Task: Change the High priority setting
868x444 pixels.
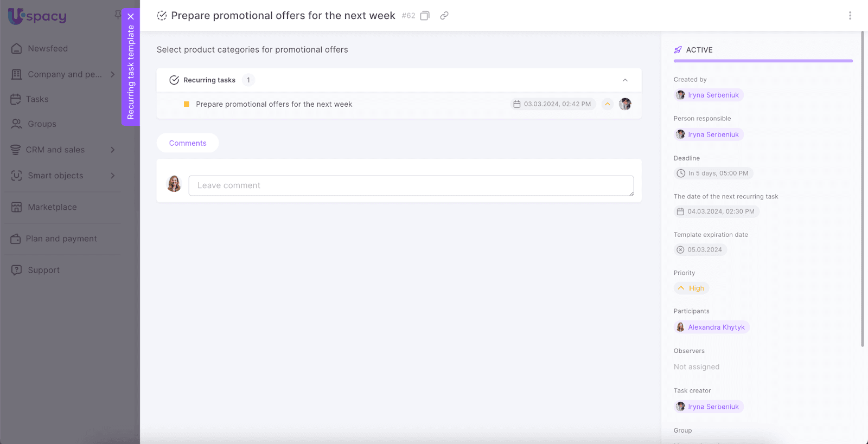Action: [x=692, y=288]
